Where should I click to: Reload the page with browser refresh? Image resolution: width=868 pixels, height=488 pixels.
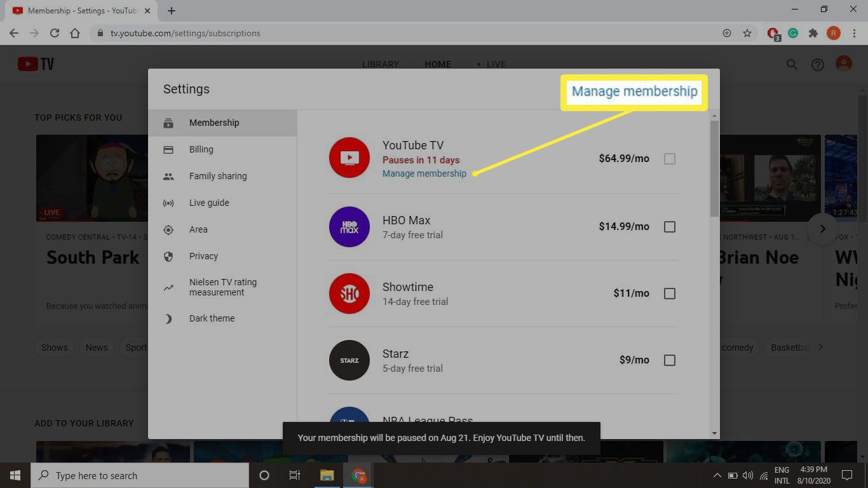[x=55, y=33]
